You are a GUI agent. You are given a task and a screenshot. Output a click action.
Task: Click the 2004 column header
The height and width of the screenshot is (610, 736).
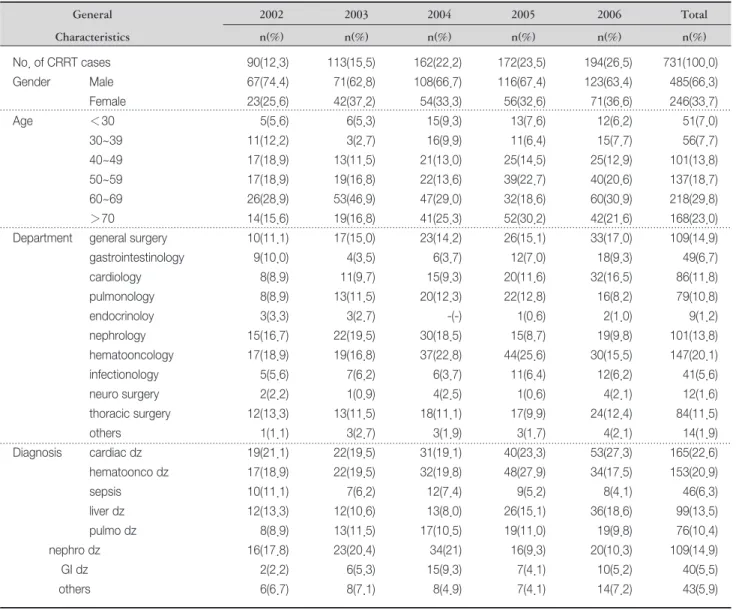439,15
